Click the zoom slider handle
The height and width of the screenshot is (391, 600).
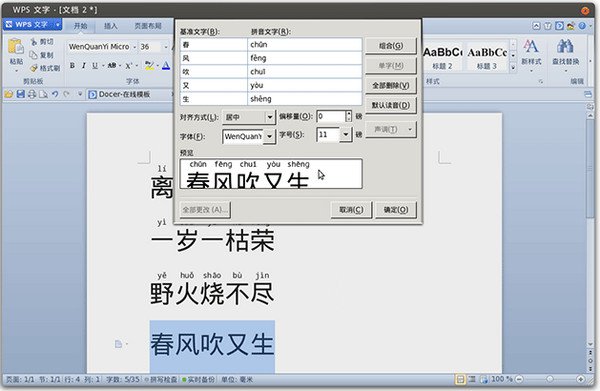550,379
